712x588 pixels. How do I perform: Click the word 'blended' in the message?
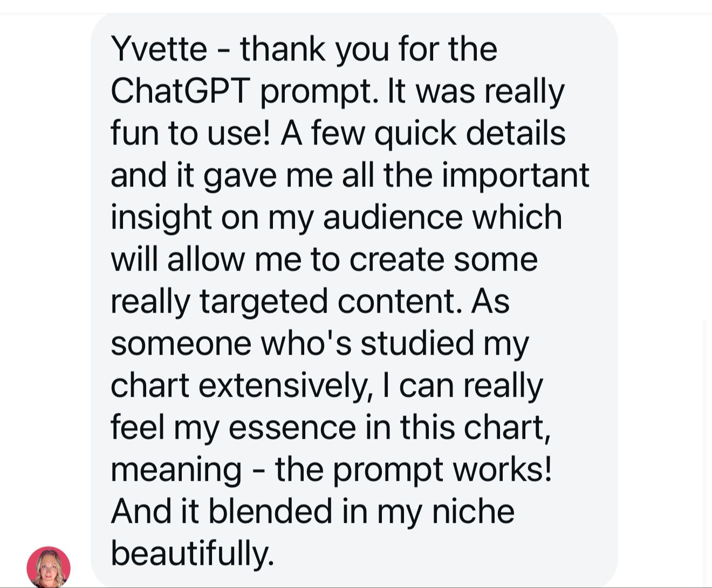tap(270, 511)
